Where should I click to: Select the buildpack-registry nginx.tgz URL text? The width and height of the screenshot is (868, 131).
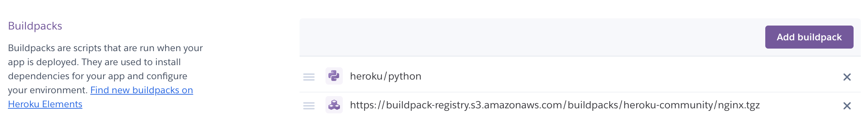pos(555,105)
